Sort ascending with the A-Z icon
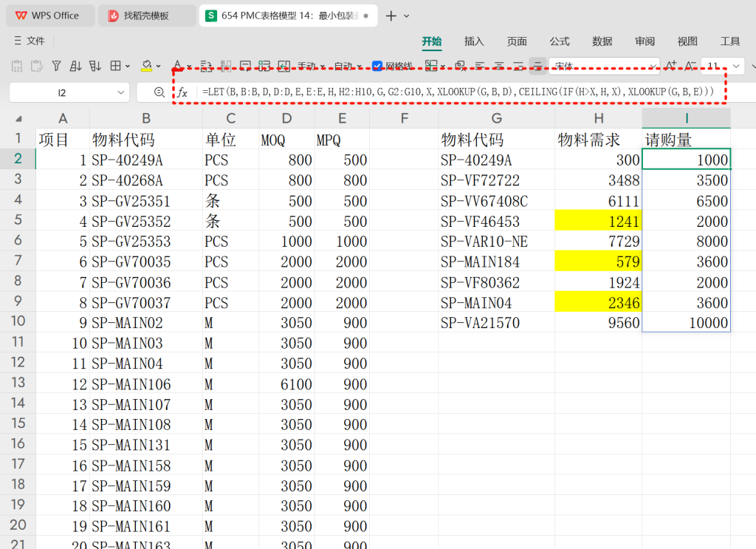This screenshot has height=549, width=756. click(76, 66)
